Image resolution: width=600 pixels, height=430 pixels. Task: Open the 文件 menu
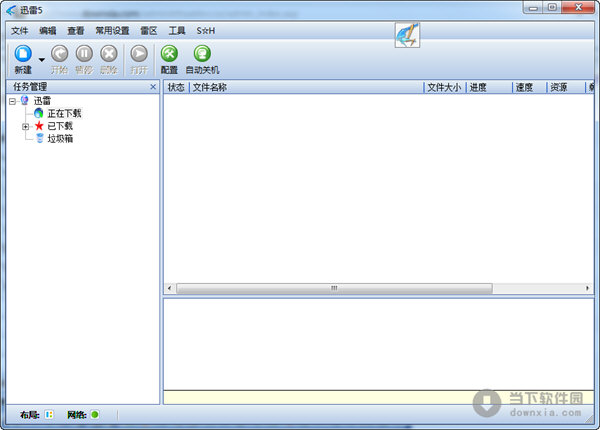tap(19, 31)
